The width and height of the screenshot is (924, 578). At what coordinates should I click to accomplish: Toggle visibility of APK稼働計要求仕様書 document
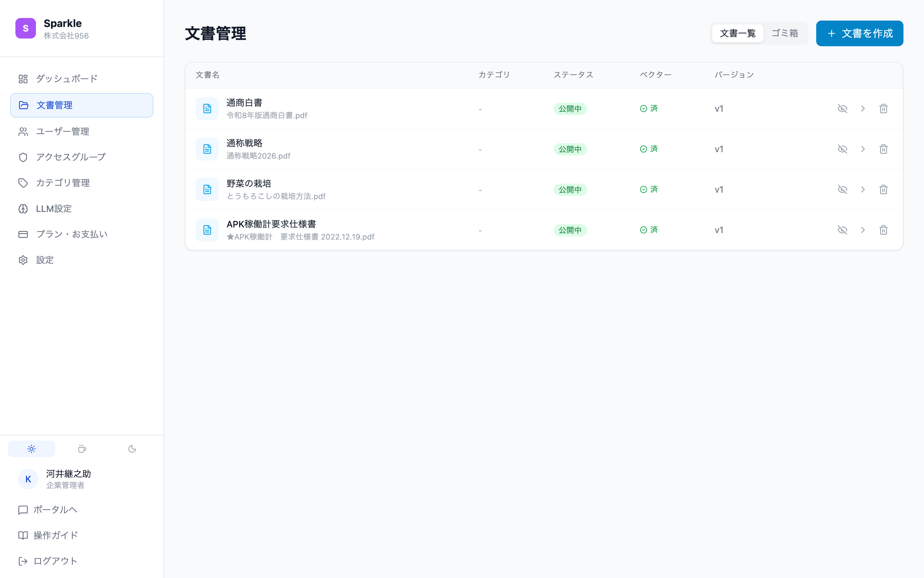[x=842, y=230]
